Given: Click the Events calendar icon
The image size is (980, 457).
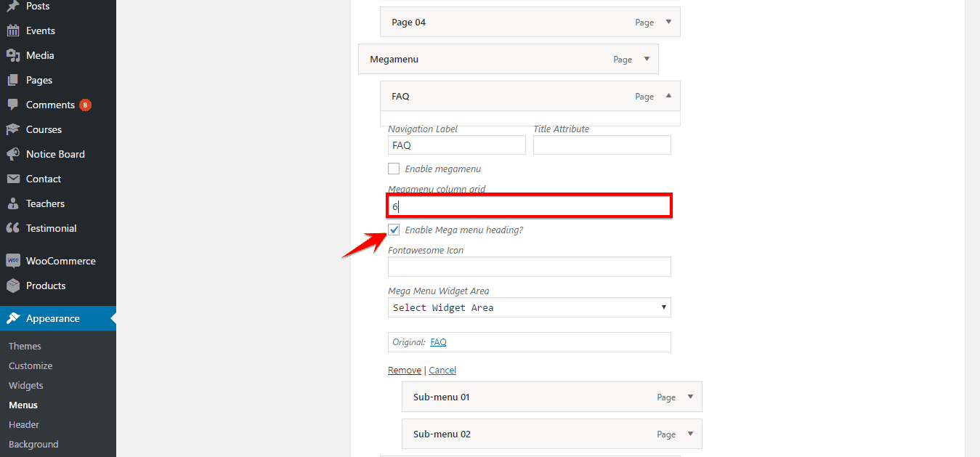Looking at the screenshot, I should pos(12,31).
